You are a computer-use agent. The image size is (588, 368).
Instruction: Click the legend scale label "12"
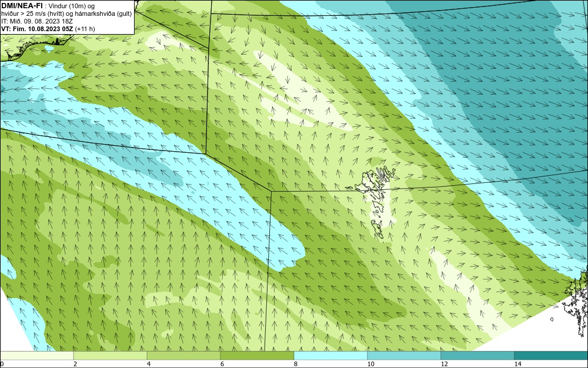tap(444, 364)
